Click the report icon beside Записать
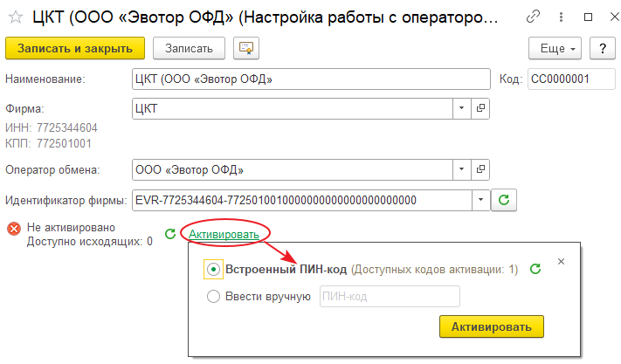This screenshot has width=621, height=364. [246, 48]
